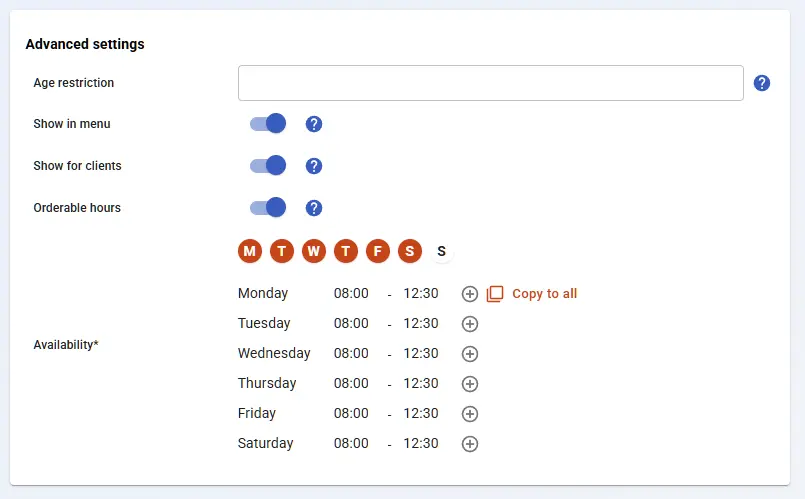Click the Age restriction help icon

[x=762, y=83]
